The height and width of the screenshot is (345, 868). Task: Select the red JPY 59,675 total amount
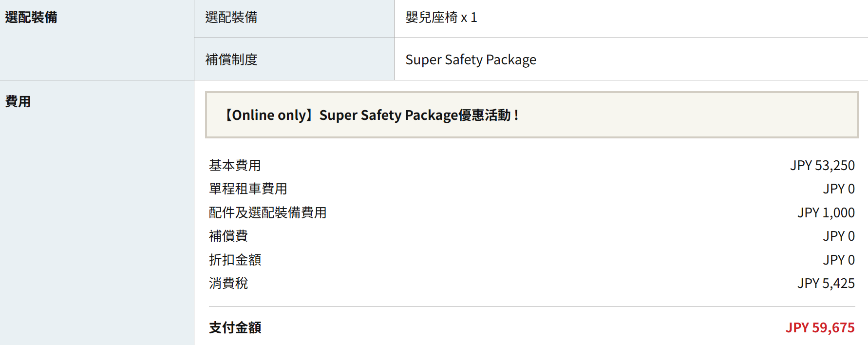[x=820, y=327]
